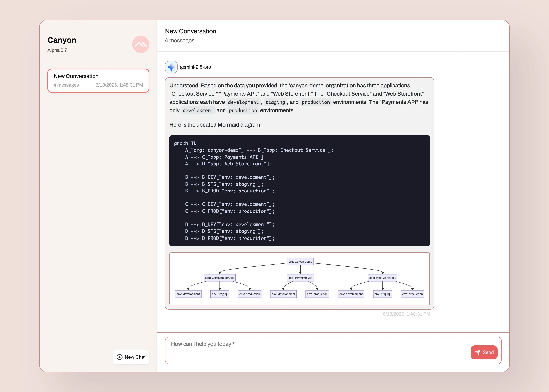Viewport: 549px width, 392px height.
Task: Click 'env: staging' node under Web Storefront
Action: click(x=382, y=294)
